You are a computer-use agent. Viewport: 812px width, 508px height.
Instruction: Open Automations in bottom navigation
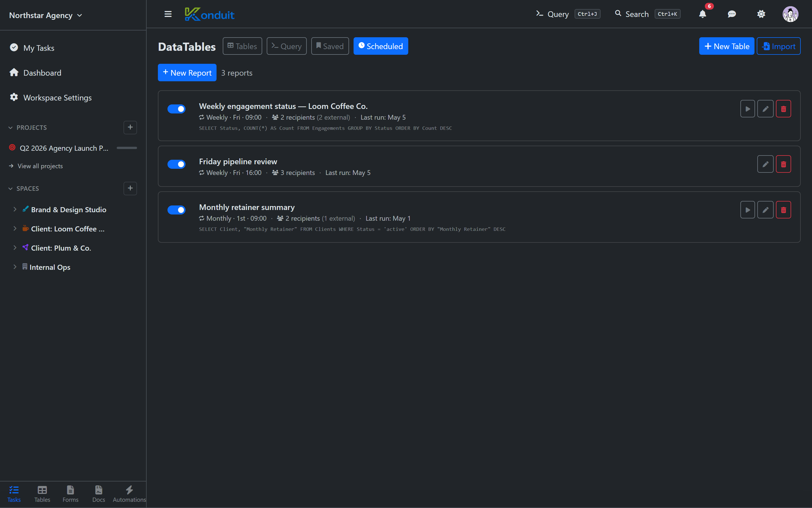click(129, 494)
